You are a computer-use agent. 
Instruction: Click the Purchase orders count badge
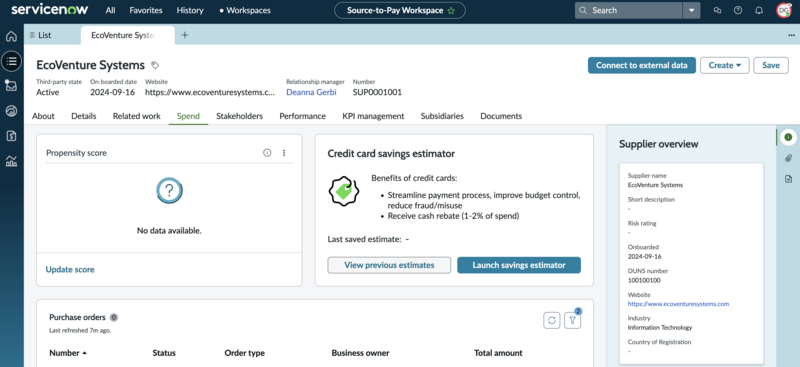[x=114, y=317]
